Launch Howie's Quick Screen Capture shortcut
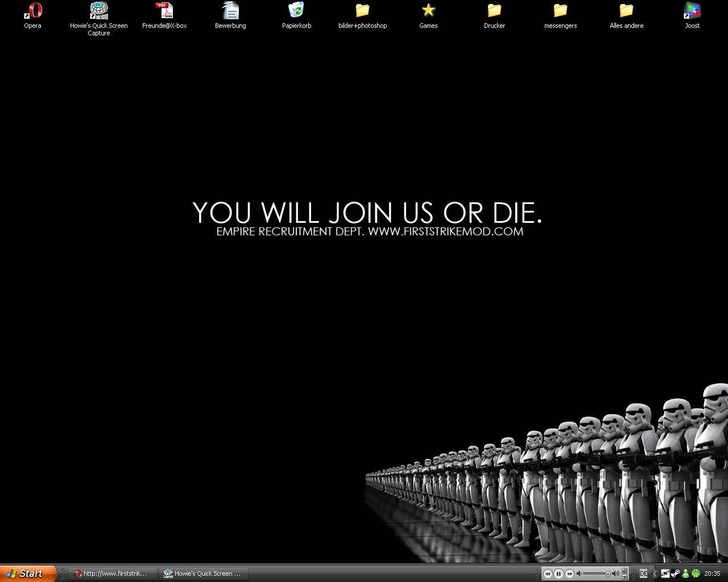Screen dimensions: 728x582 click(99, 11)
